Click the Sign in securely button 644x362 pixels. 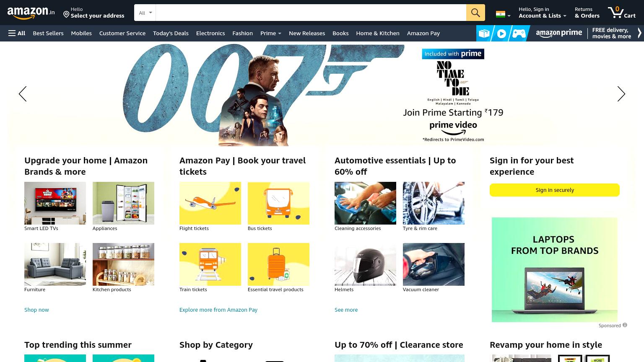(x=554, y=190)
